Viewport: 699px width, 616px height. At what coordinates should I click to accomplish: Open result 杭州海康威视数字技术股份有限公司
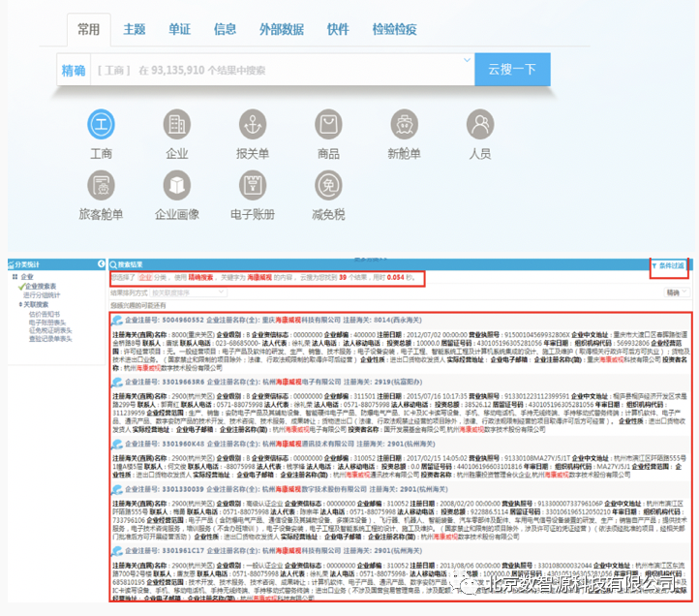(x=315, y=489)
